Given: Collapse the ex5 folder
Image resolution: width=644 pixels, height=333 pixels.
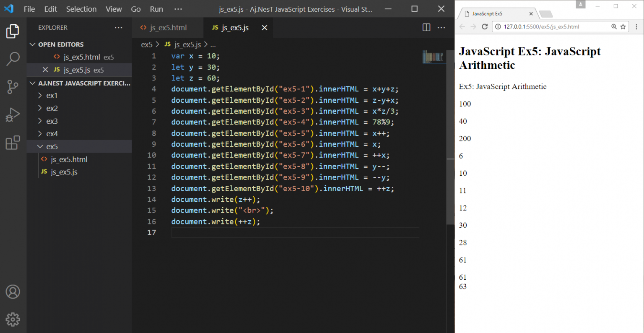Looking at the screenshot, I should (x=52, y=146).
